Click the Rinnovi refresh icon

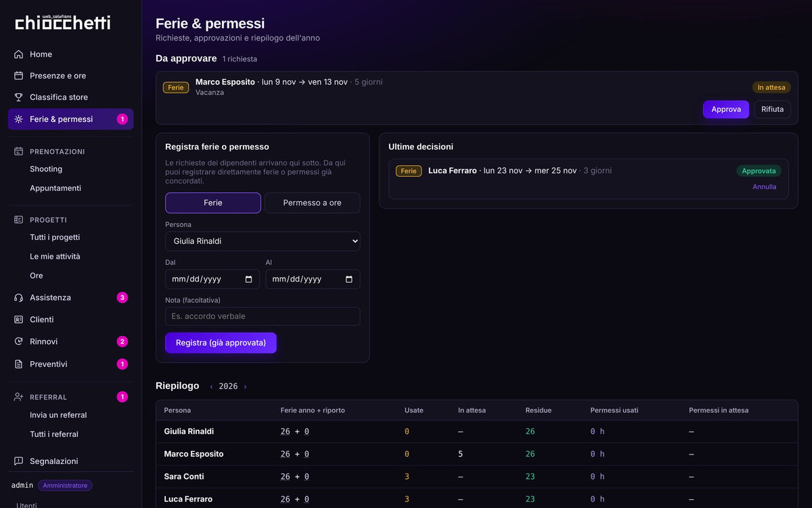[x=18, y=341]
